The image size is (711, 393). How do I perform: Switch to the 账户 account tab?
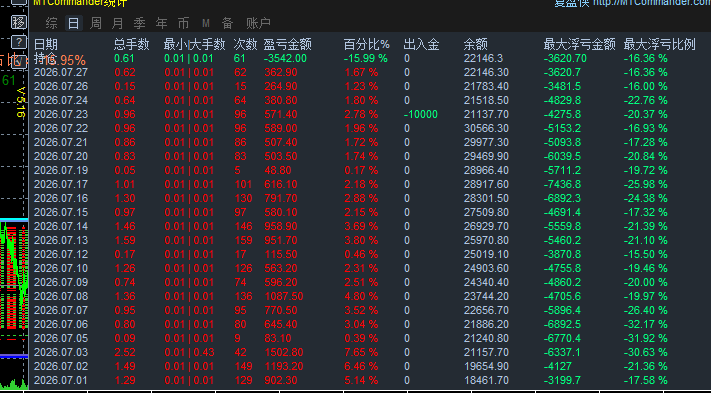(x=258, y=23)
